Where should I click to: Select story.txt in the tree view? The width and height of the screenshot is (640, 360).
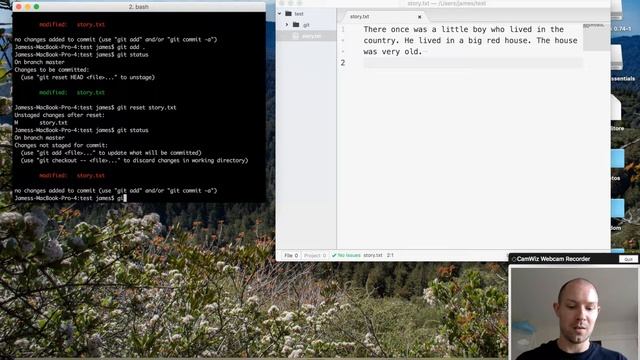tap(307, 36)
